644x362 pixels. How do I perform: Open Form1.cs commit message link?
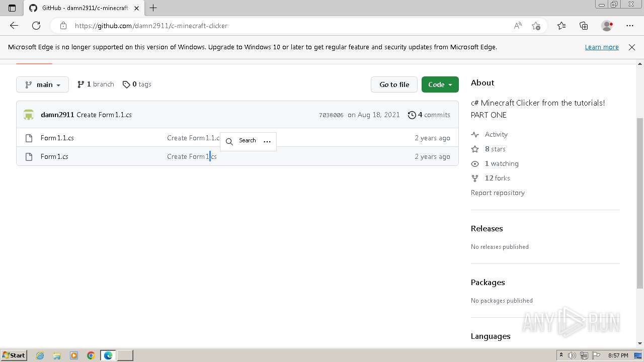(x=192, y=156)
